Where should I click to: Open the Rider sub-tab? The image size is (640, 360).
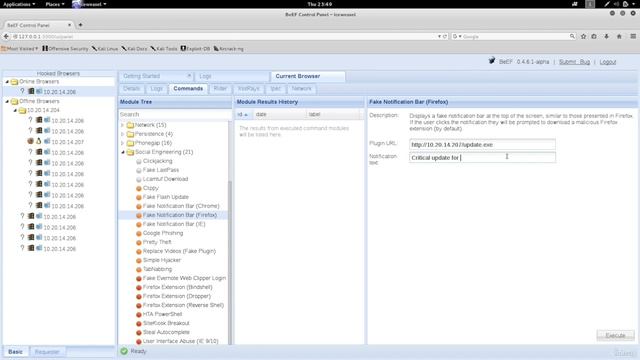pyautogui.click(x=220, y=89)
